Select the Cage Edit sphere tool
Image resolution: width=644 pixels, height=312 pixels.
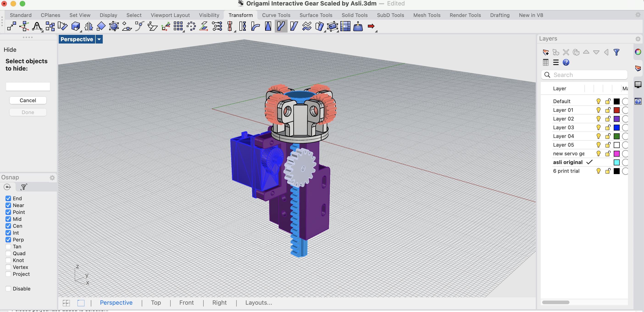(x=114, y=26)
